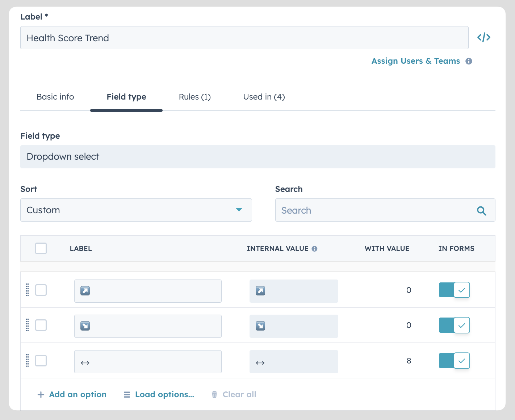Edit the up-arrow option label field
Screen dimensions: 515x420
148,291
